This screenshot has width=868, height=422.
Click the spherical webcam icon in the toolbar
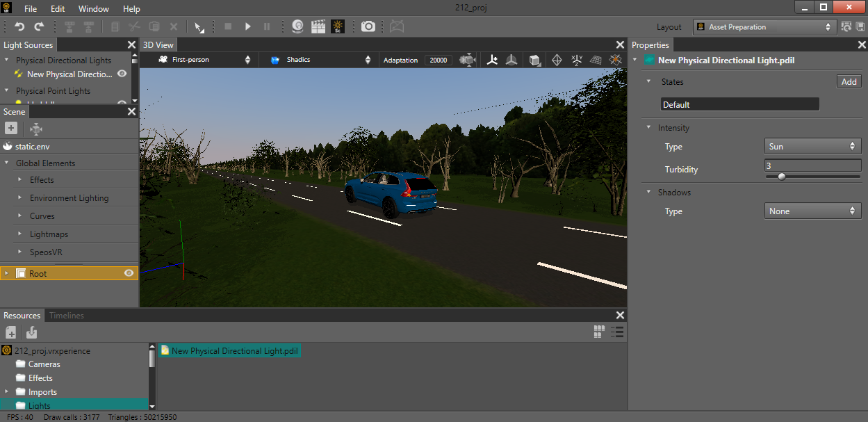coord(298,26)
